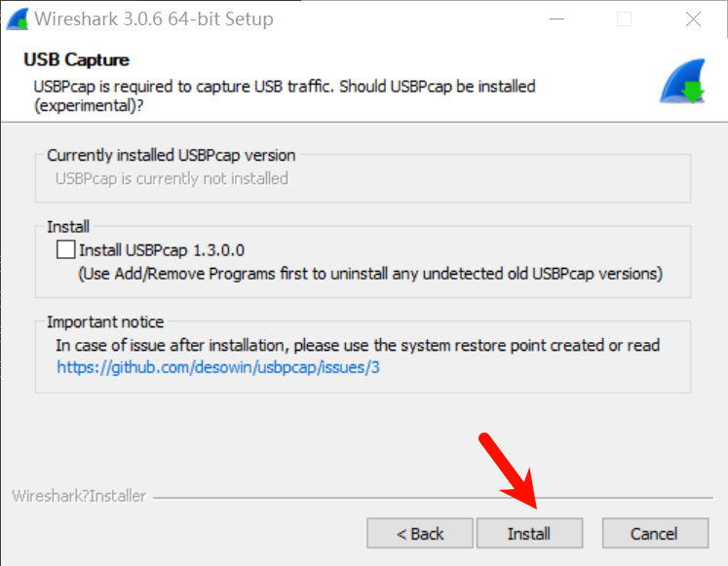Cancel the Wireshark setup

[x=654, y=533]
